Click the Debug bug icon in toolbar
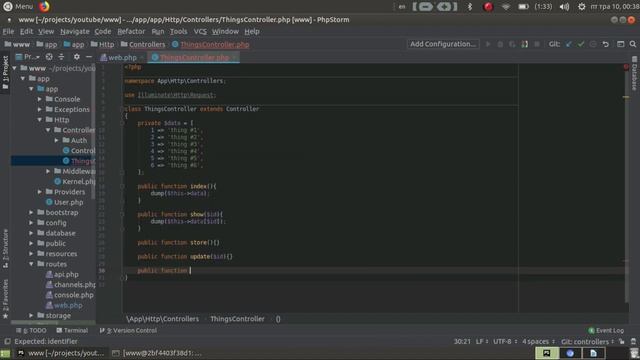This screenshot has width=640, height=360. (500, 44)
